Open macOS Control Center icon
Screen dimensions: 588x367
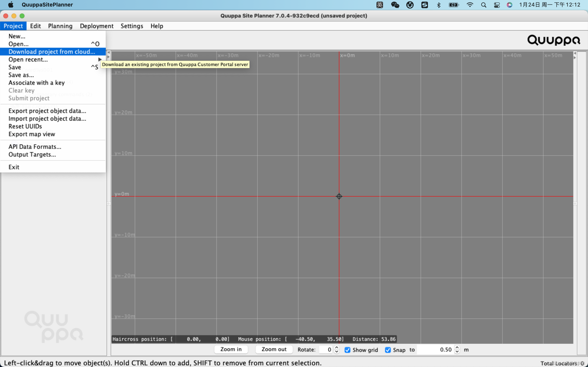click(x=497, y=5)
